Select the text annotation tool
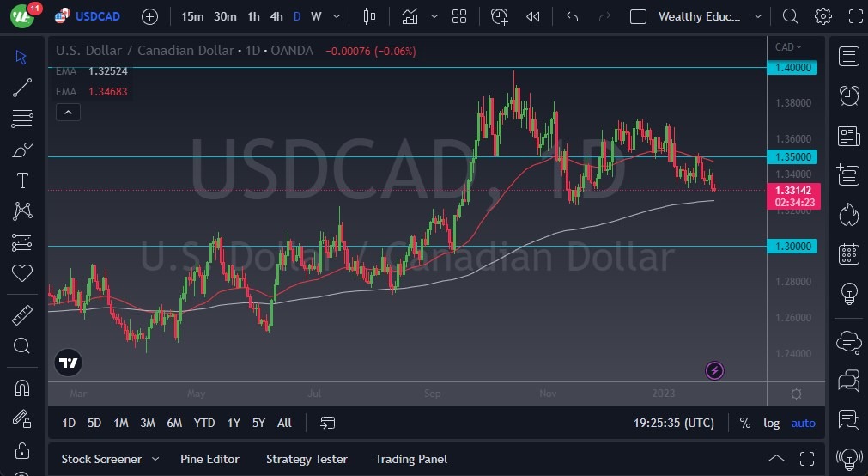Screen dimensions: 868x476 22,180
